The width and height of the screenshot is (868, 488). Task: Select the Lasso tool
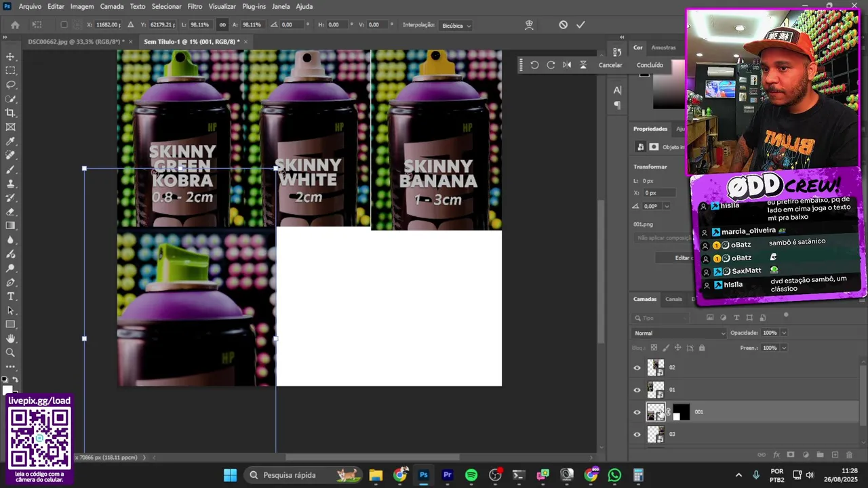tap(10, 85)
